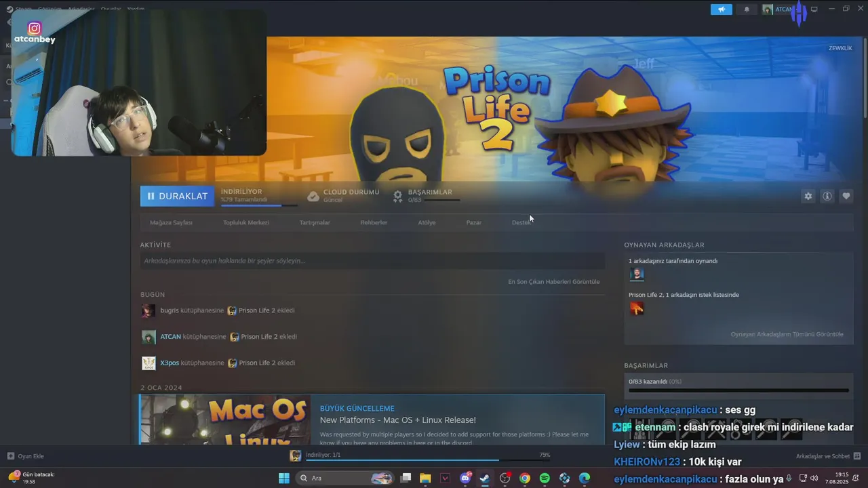The height and width of the screenshot is (488, 868).
Task: Click the activity comment input field
Action: click(372, 261)
